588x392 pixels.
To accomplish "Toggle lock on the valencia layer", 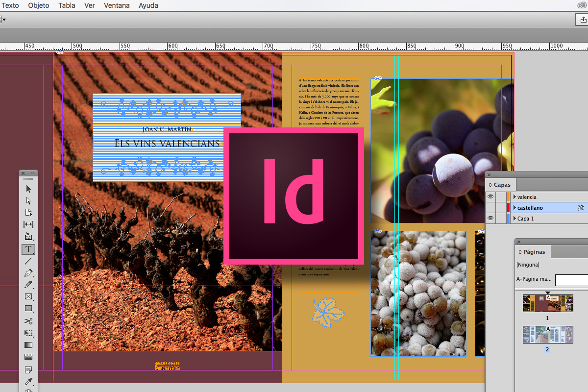I will pos(500,197).
